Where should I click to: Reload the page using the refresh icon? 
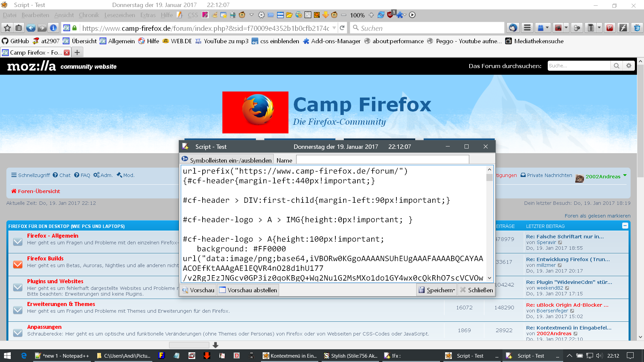342,28
